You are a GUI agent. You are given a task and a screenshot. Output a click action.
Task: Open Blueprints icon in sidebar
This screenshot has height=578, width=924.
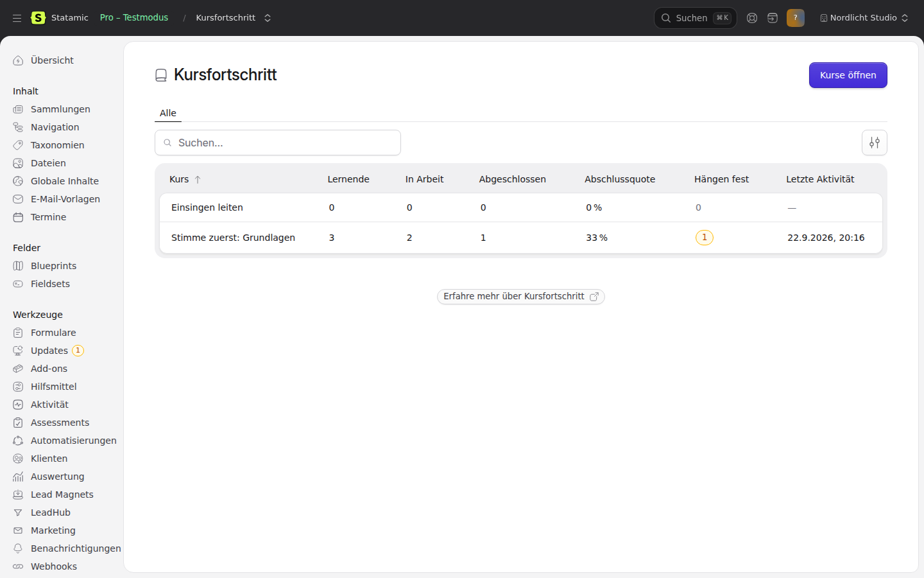tap(18, 266)
